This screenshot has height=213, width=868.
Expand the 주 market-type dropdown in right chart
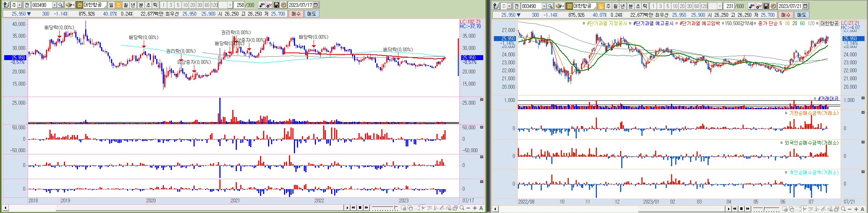pos(509,6)
